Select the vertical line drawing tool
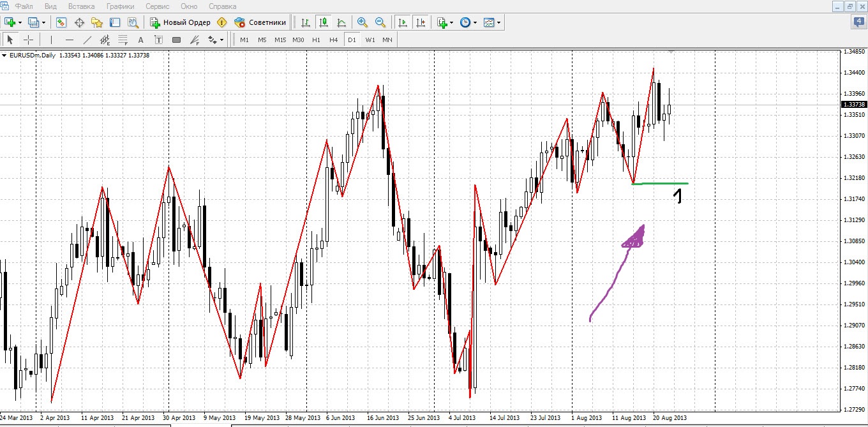Viewport: 868px width, 427px height. tap(51, 40)
